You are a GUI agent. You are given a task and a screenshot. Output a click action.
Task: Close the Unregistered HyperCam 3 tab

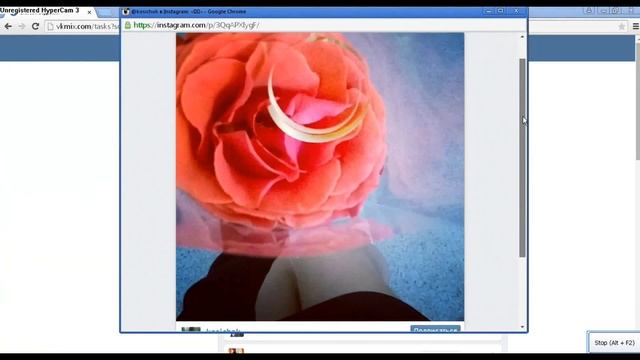pyautogui.click(x=89, y=13)
